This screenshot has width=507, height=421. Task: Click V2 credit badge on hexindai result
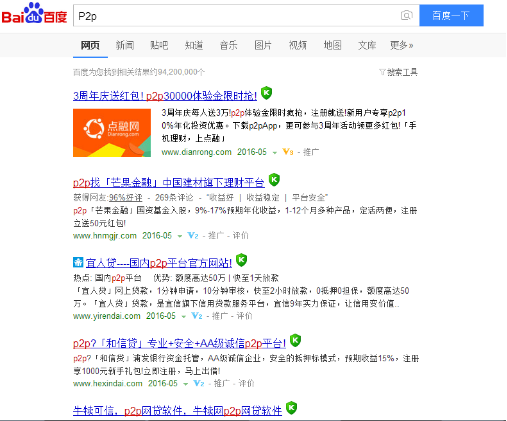tap(199, 383)
